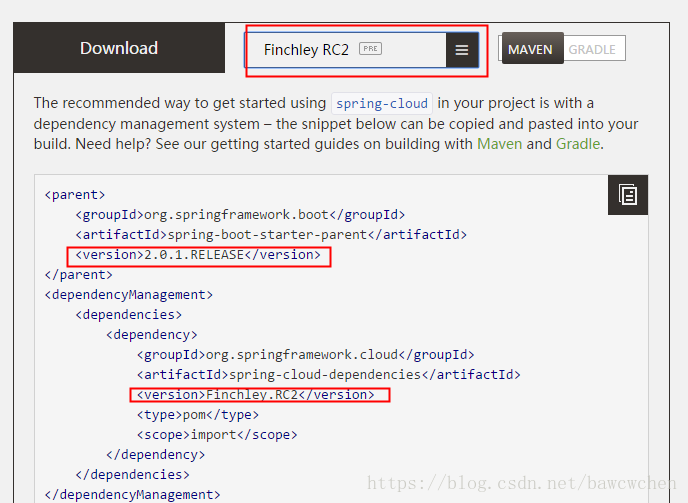Click the closing </dependencyManagement> tag line
The image size is (688, 503).
(133, 495)
